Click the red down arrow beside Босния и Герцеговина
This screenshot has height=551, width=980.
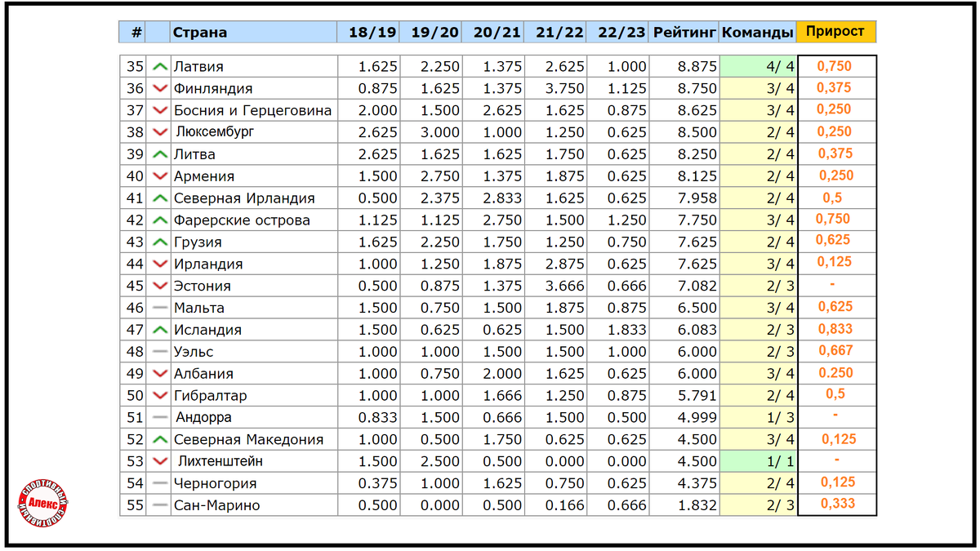(160, 110)
